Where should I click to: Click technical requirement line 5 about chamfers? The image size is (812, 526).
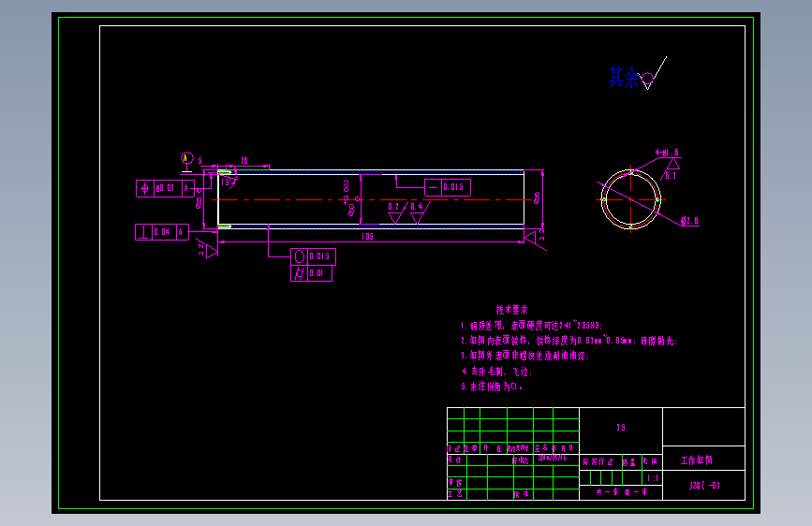pyautogui.click(x=492, y=387)
